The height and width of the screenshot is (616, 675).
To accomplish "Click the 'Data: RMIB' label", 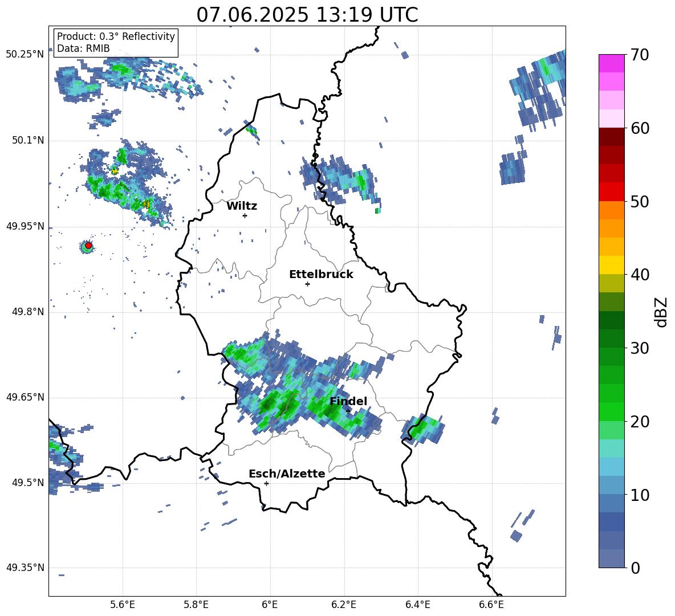I will pos(83,48).
